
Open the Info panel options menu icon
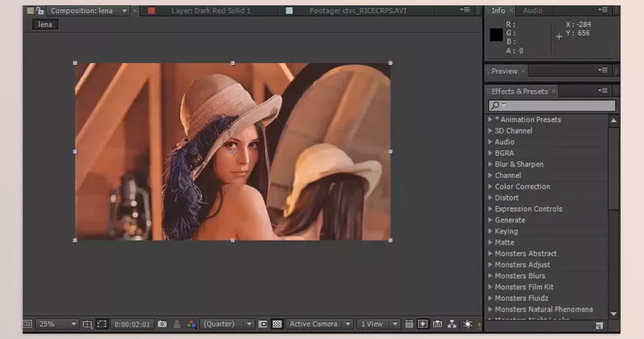point(602,10)
